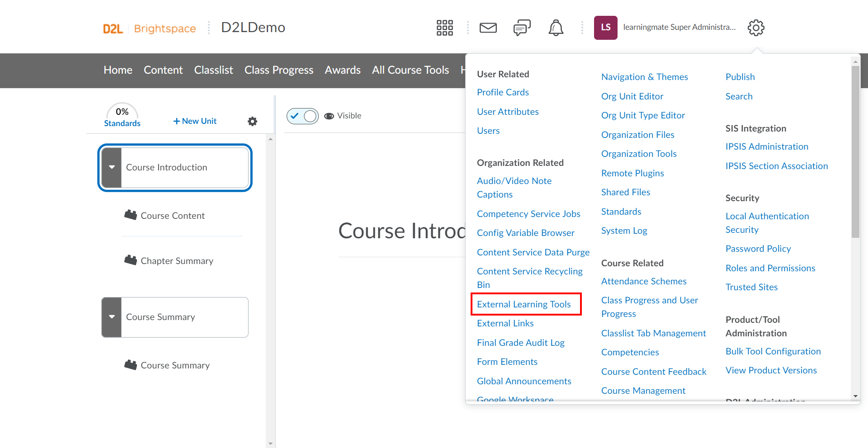Open View Product Versions
Screen dimensions: 868x448
(x=771, y=370)
